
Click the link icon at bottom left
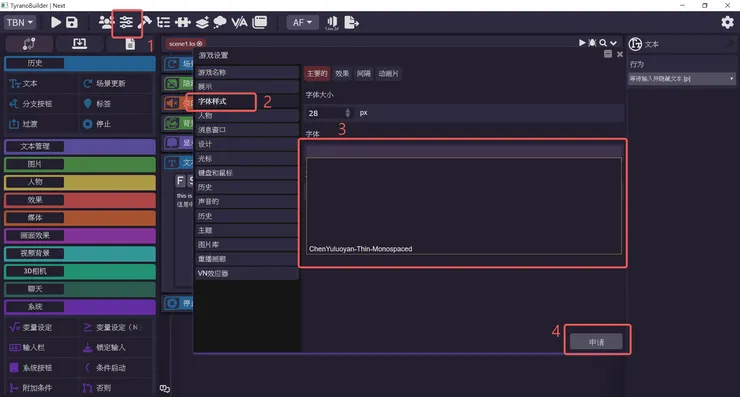coord(165,389)
